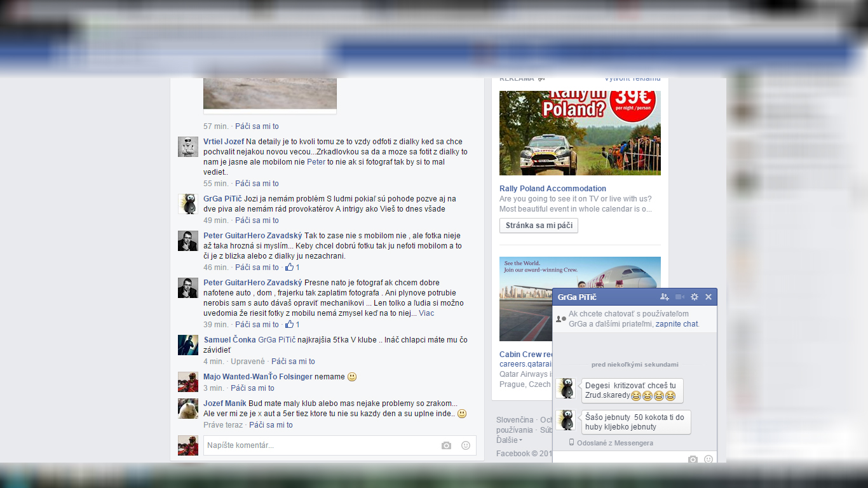Start video call in GrGa PiTič chat
This screenshot has height=488, width=868.
click(680, 297)
